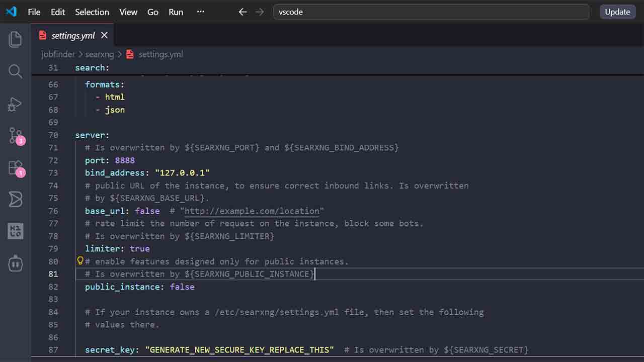Click the 'false' value after public_instance
Image resolution: width=644 pixels, height=362 pixels.
182,287
